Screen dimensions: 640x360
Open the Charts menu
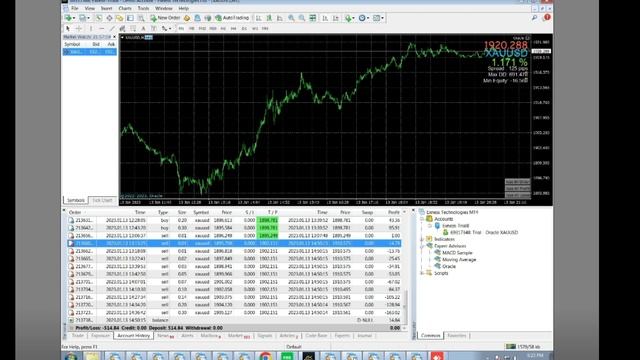point(125,8)
